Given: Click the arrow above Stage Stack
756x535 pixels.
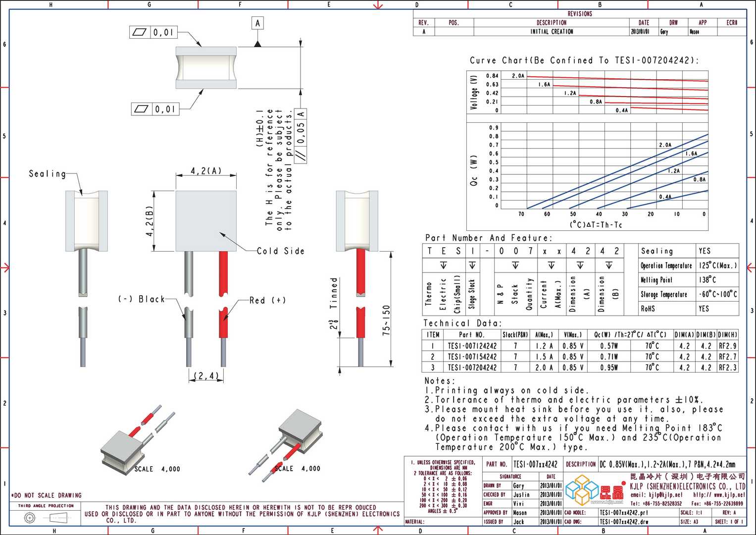Looking at the screenshot, I should tap(472, 265).
